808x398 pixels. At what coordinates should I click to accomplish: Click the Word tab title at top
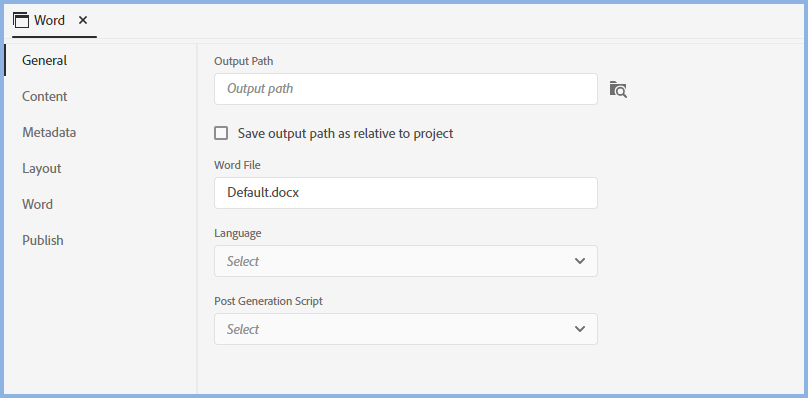[x=49, y=21]
